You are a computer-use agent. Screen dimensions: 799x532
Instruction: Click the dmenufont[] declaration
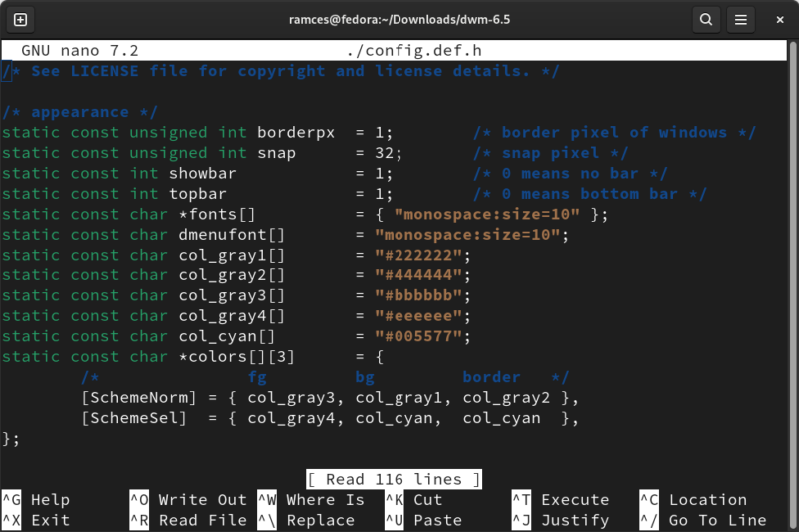[232, 235]
